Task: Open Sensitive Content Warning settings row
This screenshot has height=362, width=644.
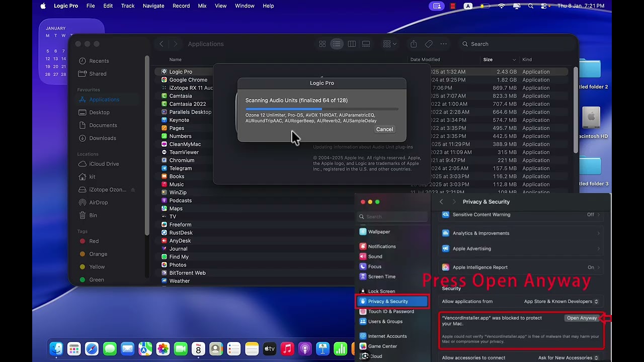Action: (521, 215)
